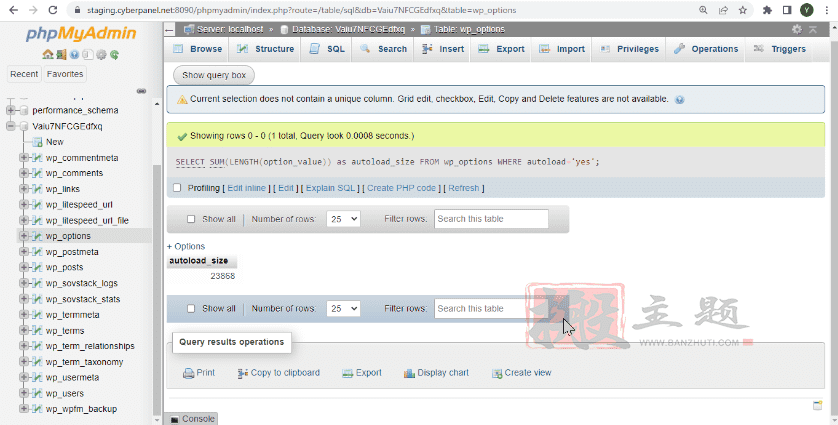Open browser extensions puzzle icon
The width and height of the screenshot is (838, 425).
tap(767, 10)
